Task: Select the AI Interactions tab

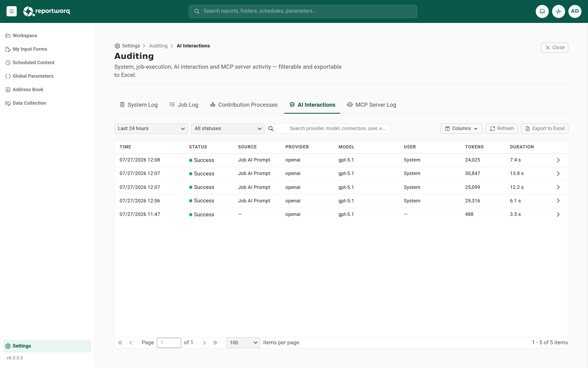Action: click(x=312, y=105)
